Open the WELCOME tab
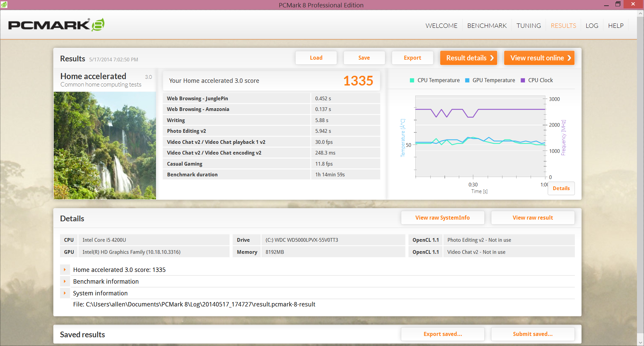Image resolution: width=644 pixels, height=346 pixels. pyautogui.click(x=441, y=26)
